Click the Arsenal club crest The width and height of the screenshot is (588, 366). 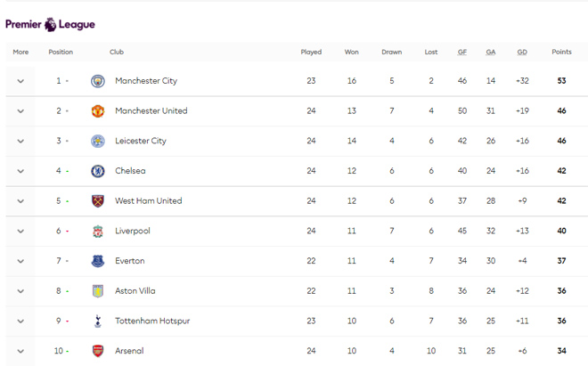point(98,351)
